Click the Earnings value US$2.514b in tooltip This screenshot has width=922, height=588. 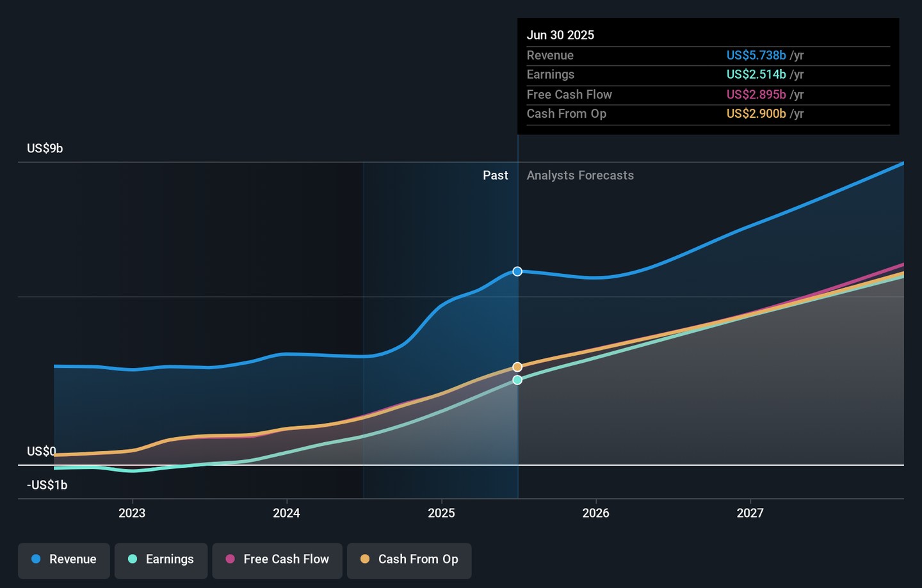click(756, 75)
